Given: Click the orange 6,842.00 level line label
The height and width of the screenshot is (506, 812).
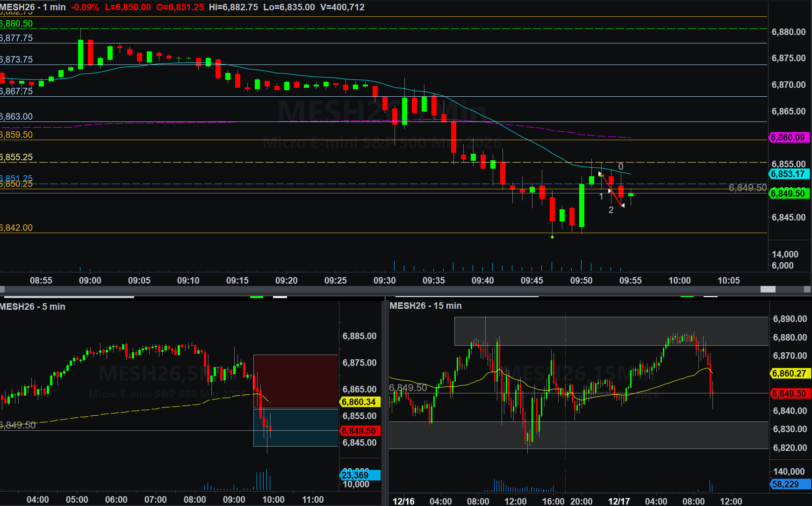Looking at the screenshot, I should pyautogui.click(x=17, y=228).
